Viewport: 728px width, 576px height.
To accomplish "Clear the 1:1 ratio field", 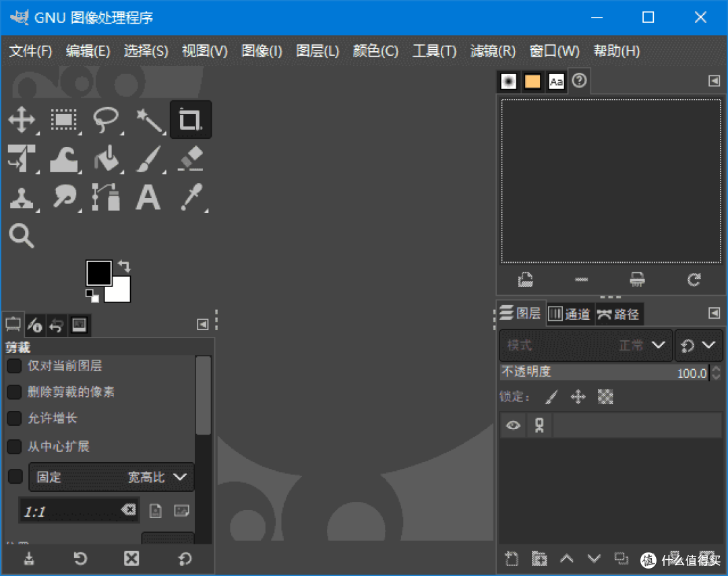I will point(129,510).
